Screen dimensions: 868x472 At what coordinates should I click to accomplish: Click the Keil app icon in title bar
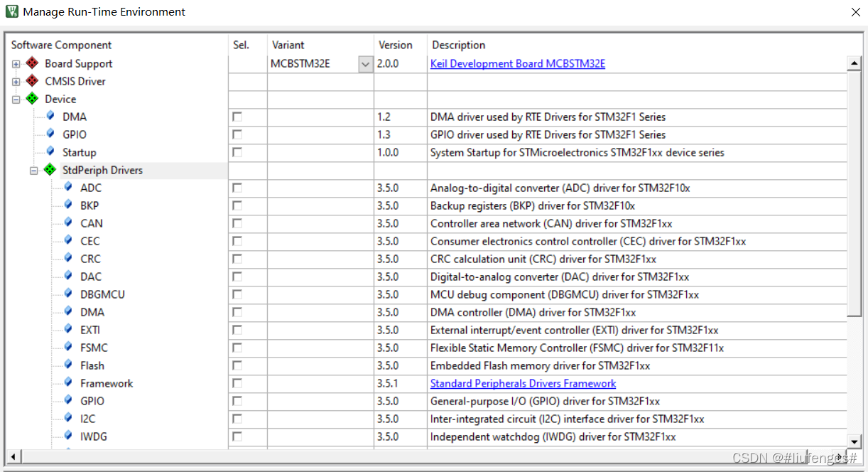click(x=12, y=11)
